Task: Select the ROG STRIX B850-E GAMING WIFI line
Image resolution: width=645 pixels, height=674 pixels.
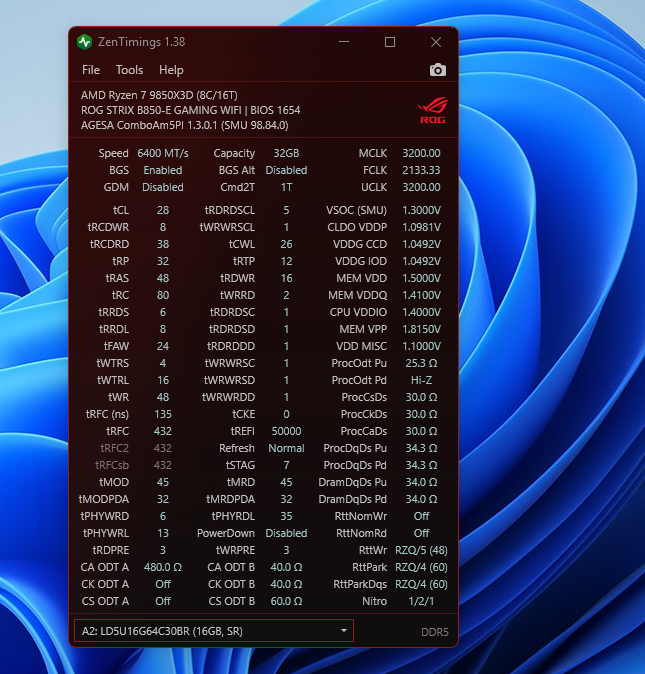Action: click(x=190, y=110)
